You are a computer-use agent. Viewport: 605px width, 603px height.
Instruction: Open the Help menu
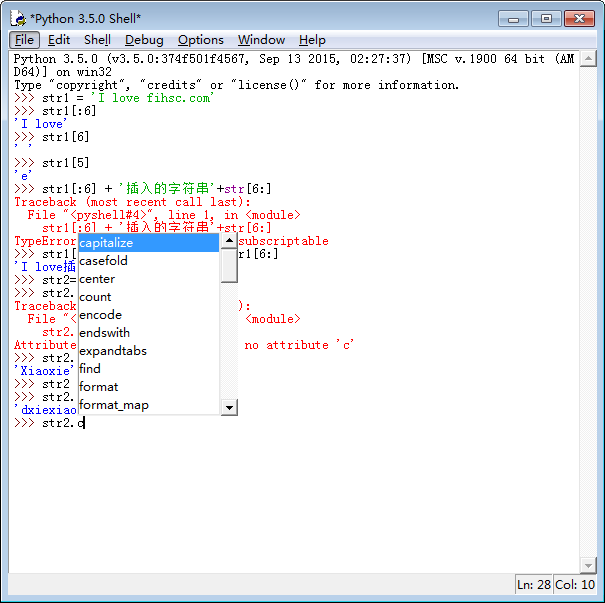312,40
